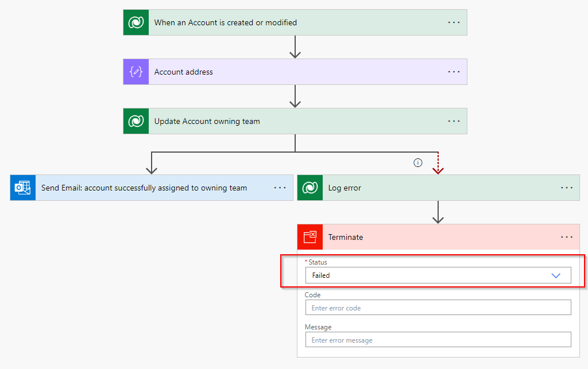The width and height of the screenshot is (588, 369).
Task: Click the Code error code field
Action: (x=438, y=308)
